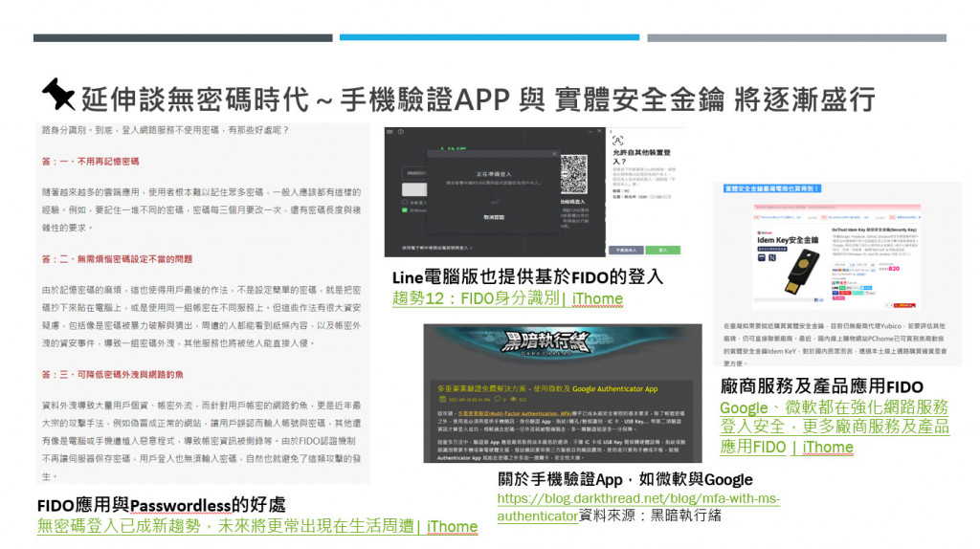The width and height of the screenshot is (980, 549).
Task: Open the blog.darkthread.net mfa-with-ms-authenticator link
Action: point(638,507)
